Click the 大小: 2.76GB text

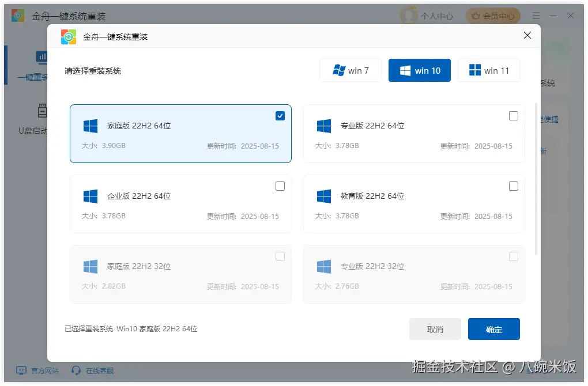coord(337,286)
